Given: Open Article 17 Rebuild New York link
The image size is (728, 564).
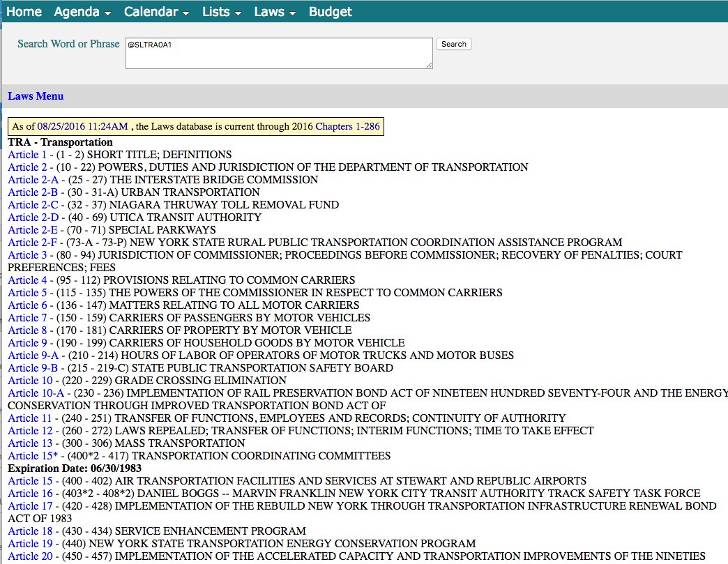Looking at the screenshot, I should click(30, 505).
